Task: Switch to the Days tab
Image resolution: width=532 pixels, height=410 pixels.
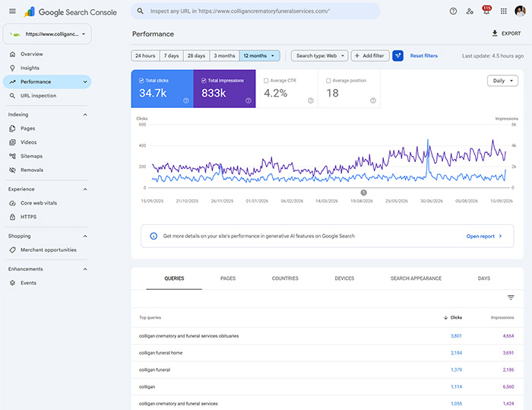Action: tap(484, 278)
